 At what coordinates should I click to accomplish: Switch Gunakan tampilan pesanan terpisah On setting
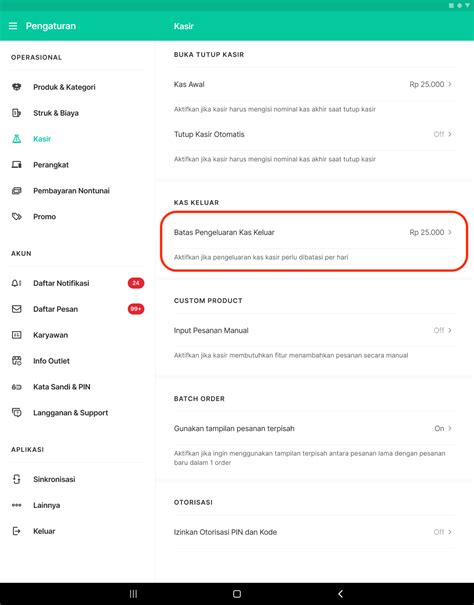443,428
